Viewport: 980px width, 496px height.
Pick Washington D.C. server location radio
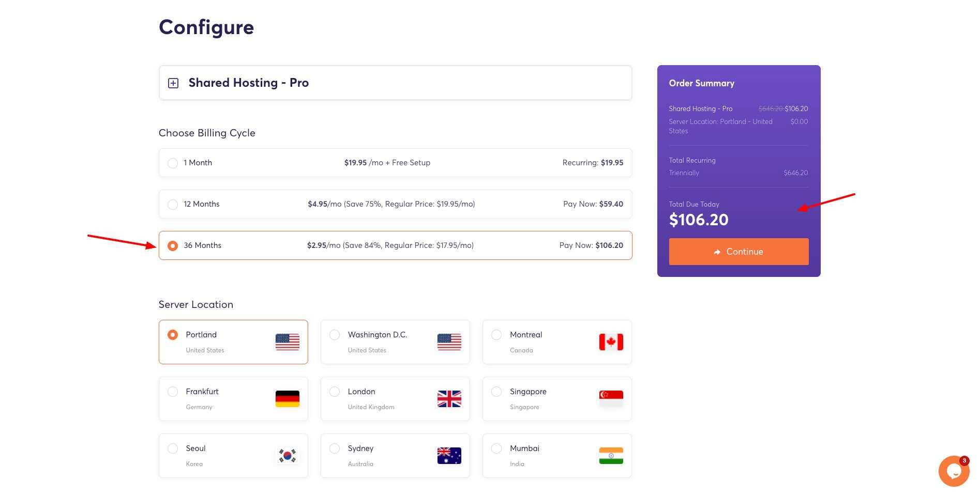335,335
